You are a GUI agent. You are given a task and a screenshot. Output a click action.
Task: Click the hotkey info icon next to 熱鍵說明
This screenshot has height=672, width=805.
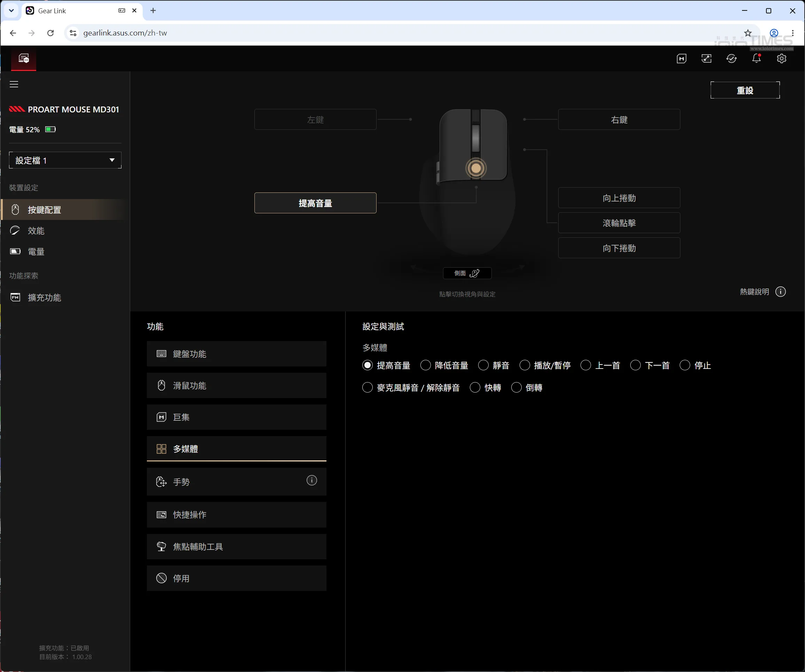tap(781, 292)
